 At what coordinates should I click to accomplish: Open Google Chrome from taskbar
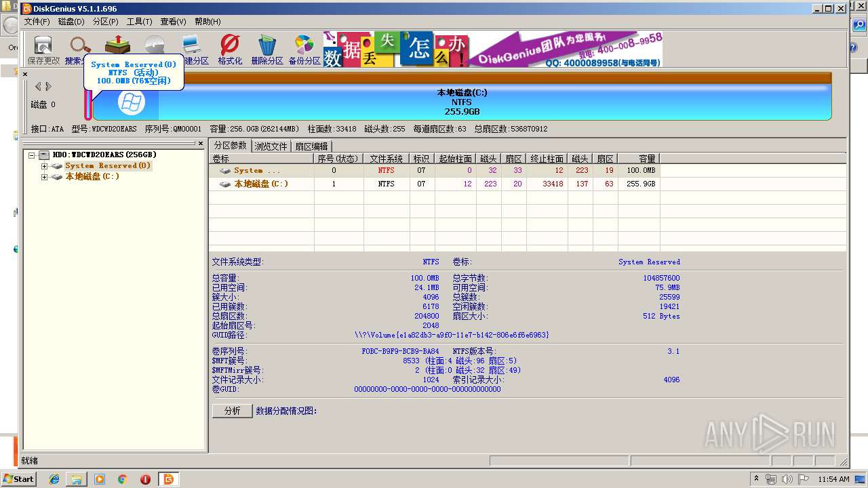click(x=122, y=479)
